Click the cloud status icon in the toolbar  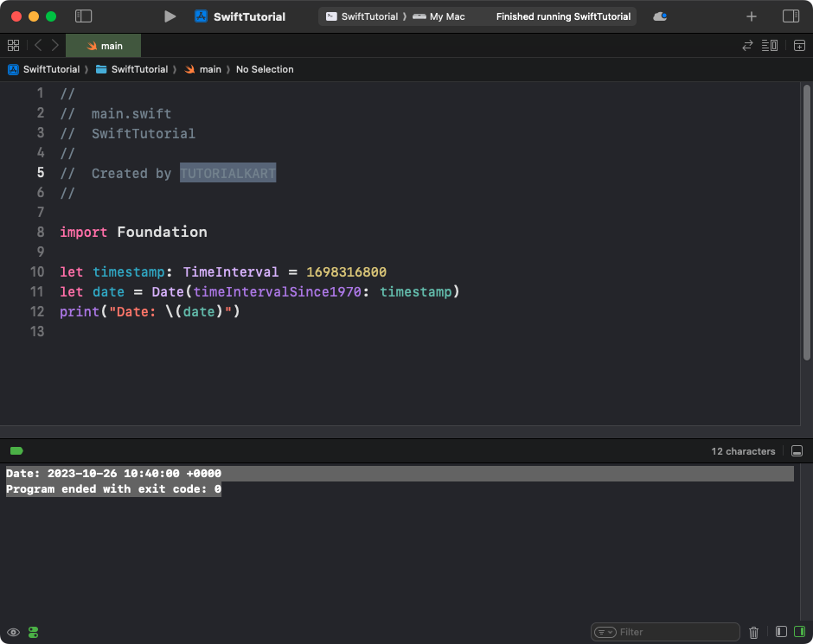(660, 16)
